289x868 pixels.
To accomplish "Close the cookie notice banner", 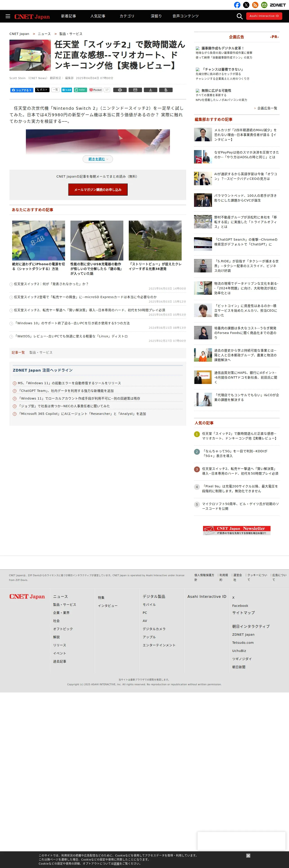I will click(x=248, y=856).
